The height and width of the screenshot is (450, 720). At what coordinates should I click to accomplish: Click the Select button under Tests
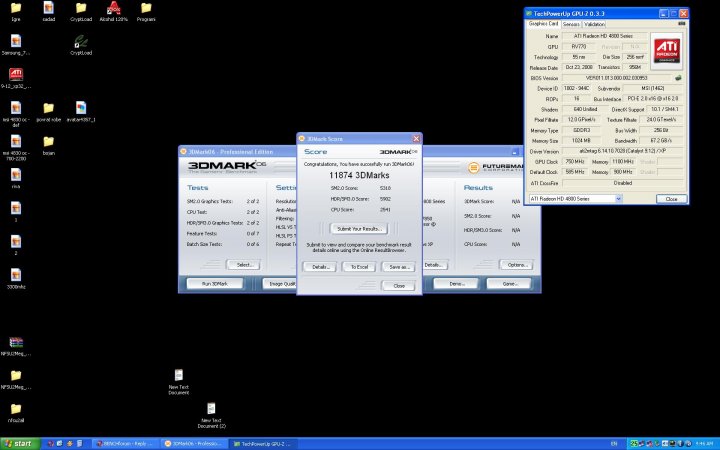(x=243, y=264)
